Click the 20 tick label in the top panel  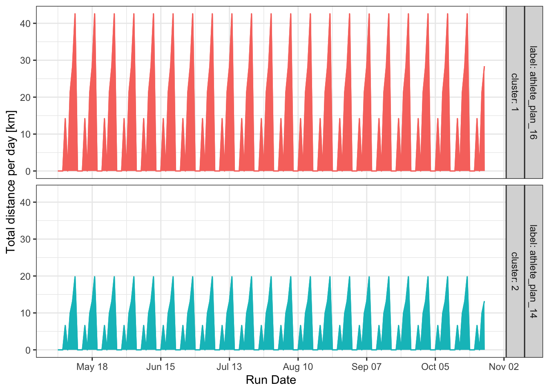(x=25, y=98)
